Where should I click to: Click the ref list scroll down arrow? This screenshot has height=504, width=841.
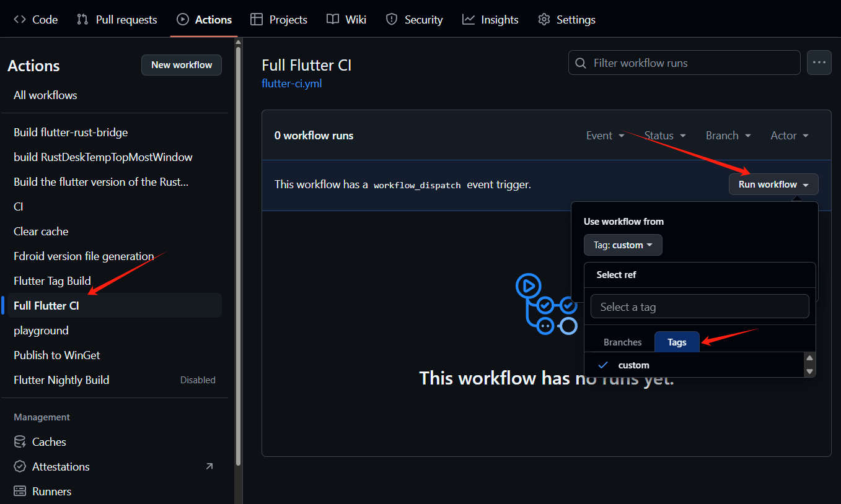coord(809,371)
